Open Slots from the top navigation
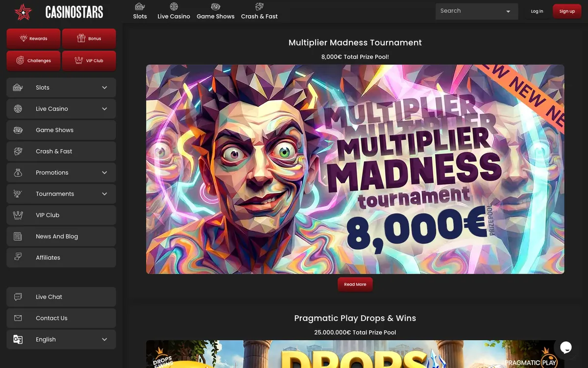 [x=140, y=11]
